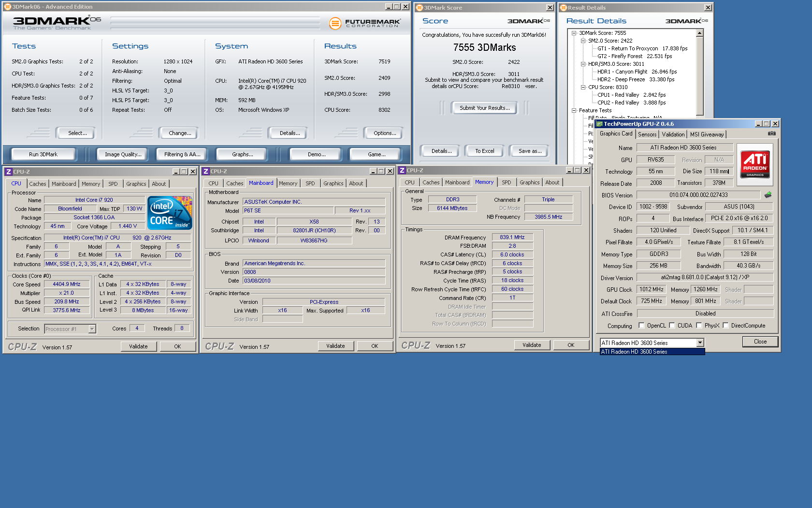The height and width of the screenshot is (508, 812).
Task: Click the Result Details window title icon
Action: pos(563,8)
